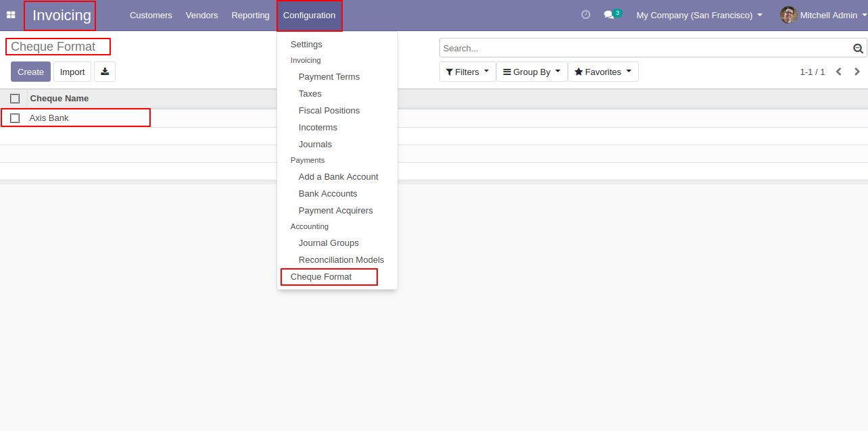
Task: Select Settings in the Configuration menu
Action: 306,45
